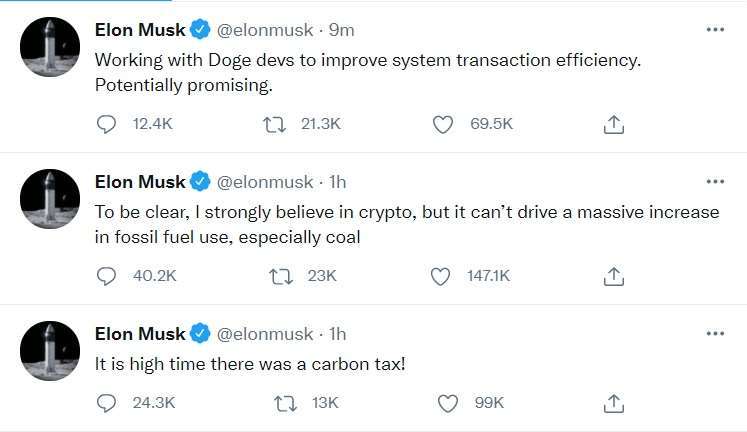Share the crypto fossil fuel tweet
Screen dimensions: 747x432
tap(614, 276)
